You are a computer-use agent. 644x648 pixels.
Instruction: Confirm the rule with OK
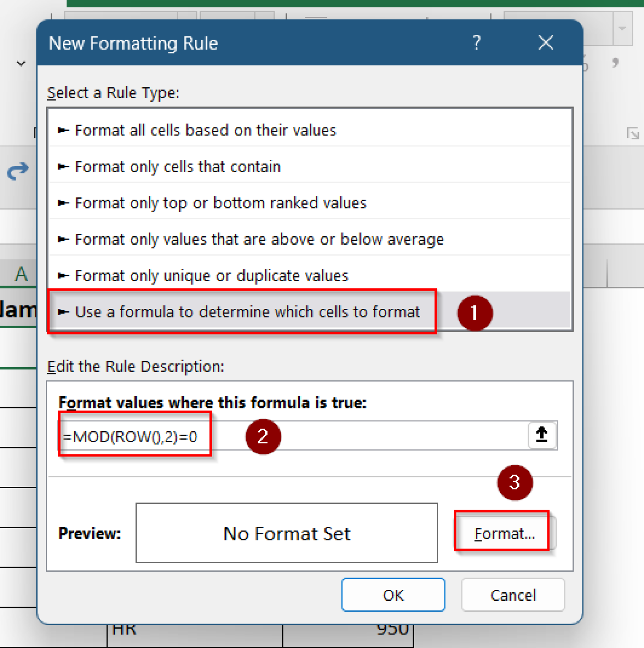click(x=393, y=595)
